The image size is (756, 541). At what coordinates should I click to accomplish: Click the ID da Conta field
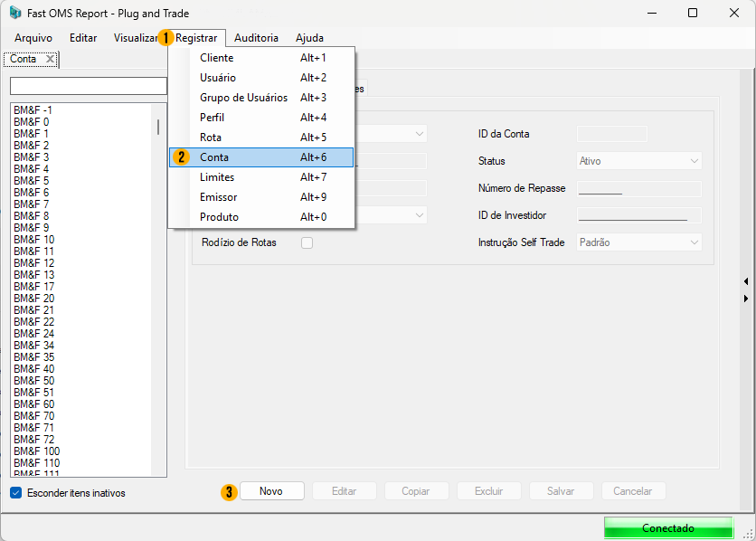(x=612, y=134)
